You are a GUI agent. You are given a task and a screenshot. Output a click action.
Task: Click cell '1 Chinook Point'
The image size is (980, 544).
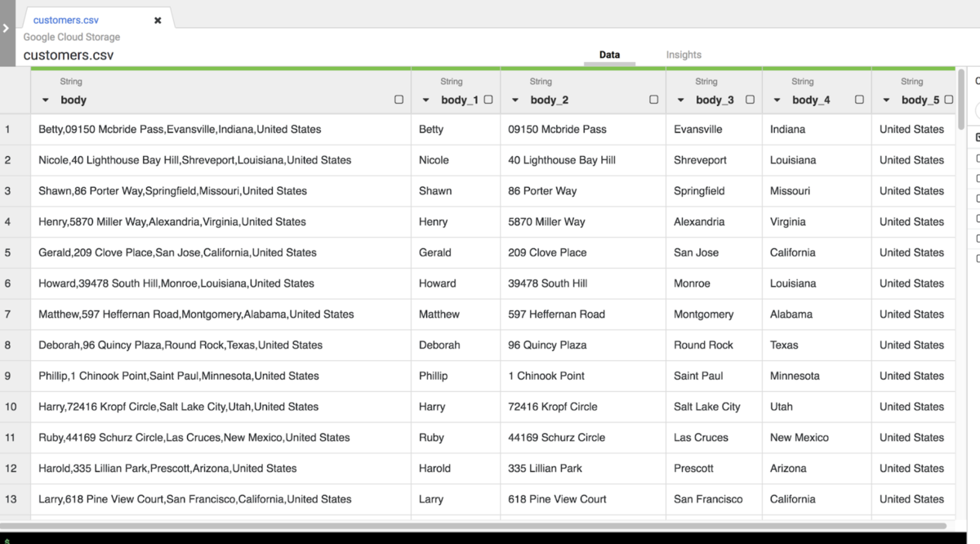[583, 376]
